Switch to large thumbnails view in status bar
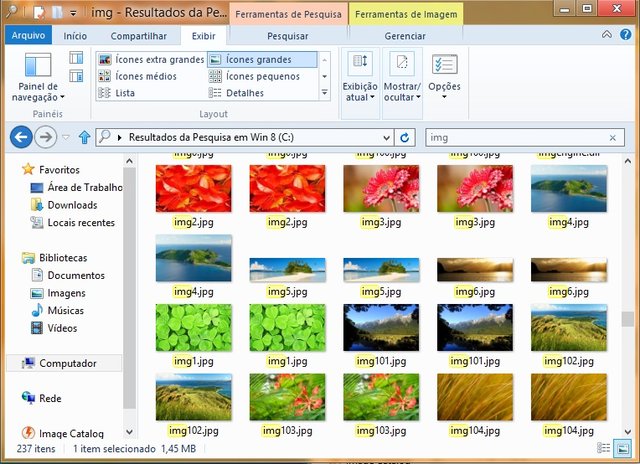Image resolution: width=640 pixels, height=464 pixels. [x=624, y=449]
